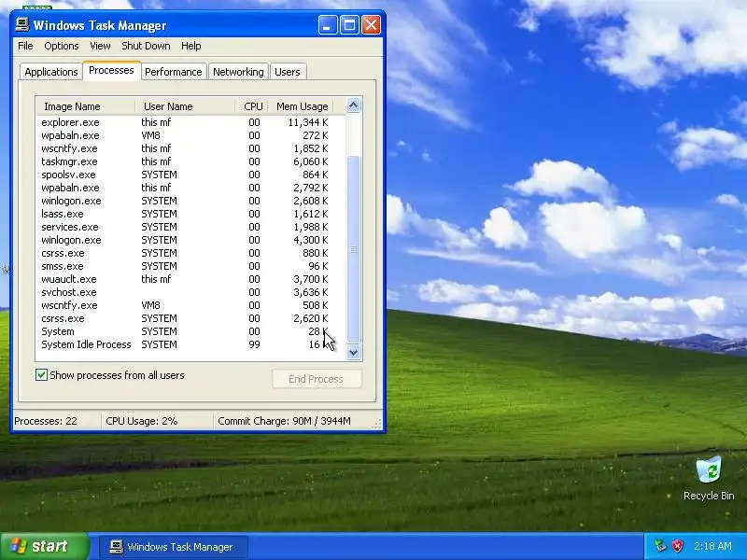Toggle Show processes from all users checkbox
This screenshot has height=560, width=747.
tap(41, 375)
